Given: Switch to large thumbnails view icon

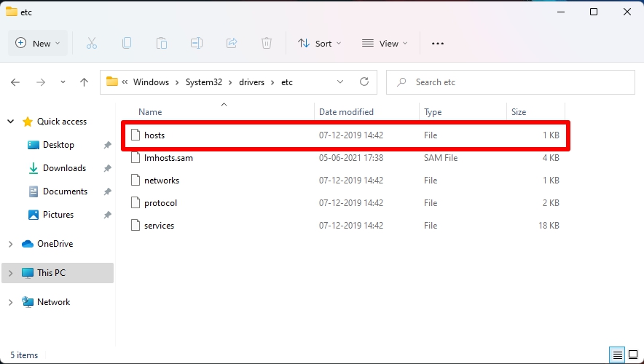Looking at the screenshot, I should click(633, 355).
